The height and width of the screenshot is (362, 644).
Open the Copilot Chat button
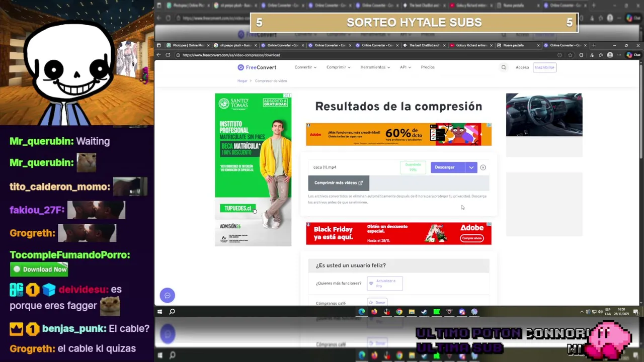633,55
